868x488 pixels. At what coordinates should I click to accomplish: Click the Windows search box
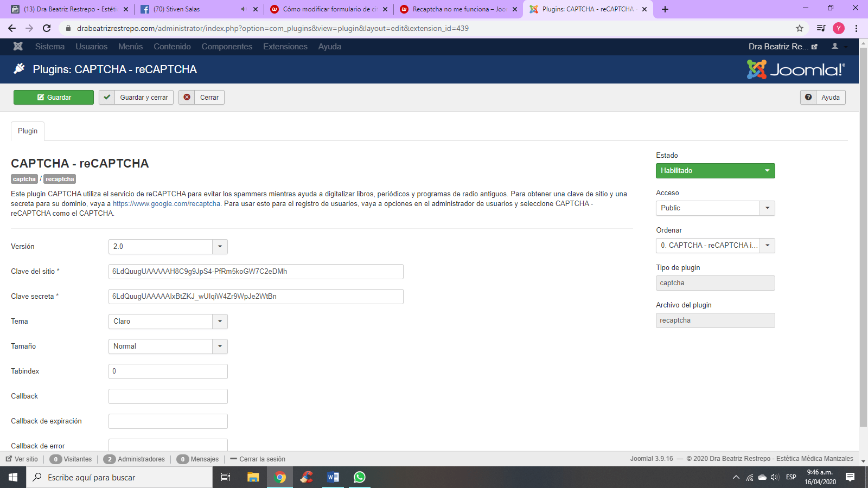click(119, 477)
